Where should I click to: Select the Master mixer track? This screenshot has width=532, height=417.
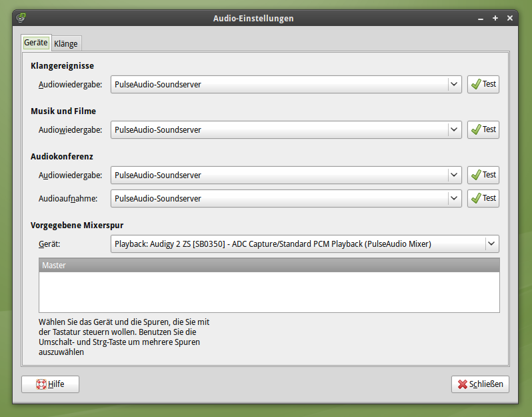[x=269, y=266]
